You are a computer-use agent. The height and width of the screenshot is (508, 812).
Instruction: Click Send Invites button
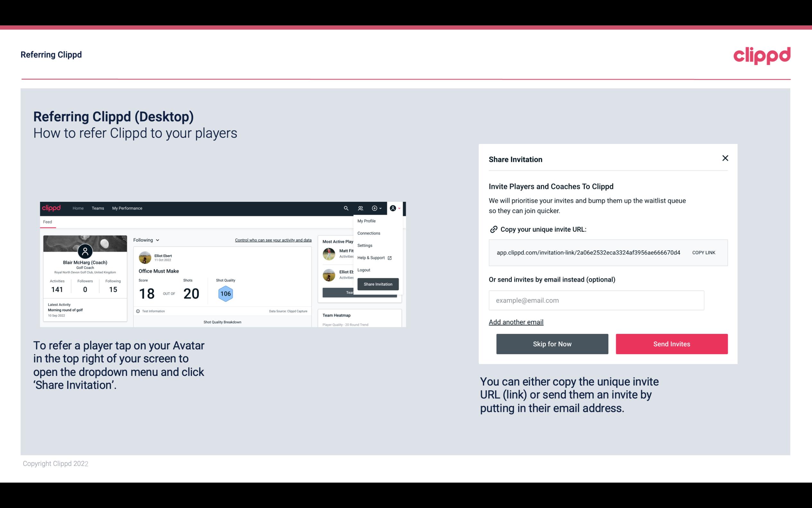pos(672,344)
